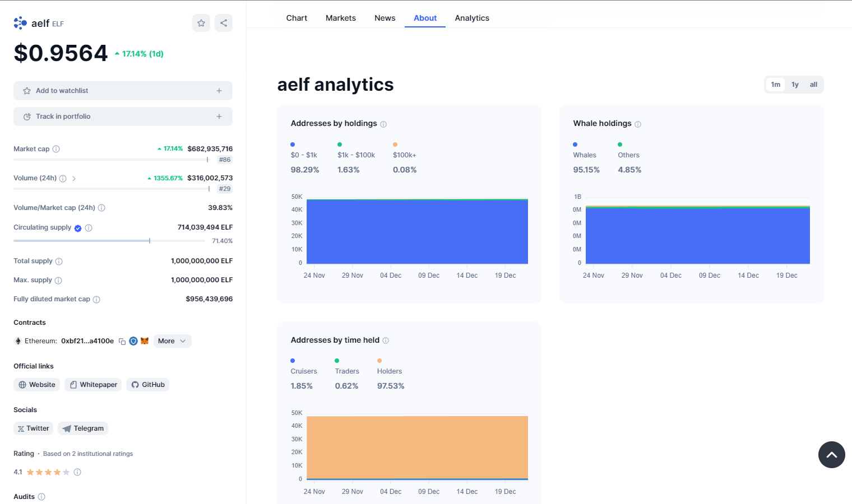Screen dimensions: 852x504
Task: Click Addresses by holdings info icon
Action: (383, 124)
